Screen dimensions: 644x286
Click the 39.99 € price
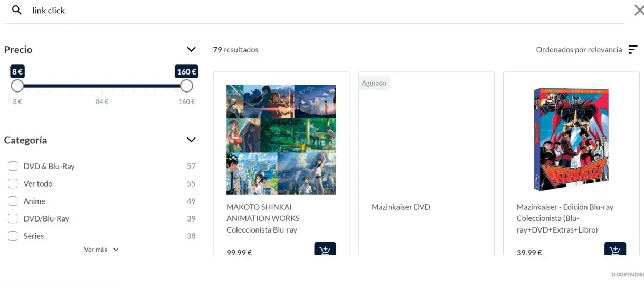click(x=529, y=253)
